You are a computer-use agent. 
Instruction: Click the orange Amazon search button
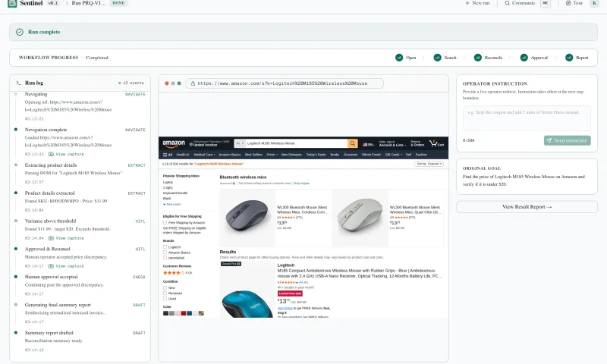pyautogui.click(x=353, y=143)
